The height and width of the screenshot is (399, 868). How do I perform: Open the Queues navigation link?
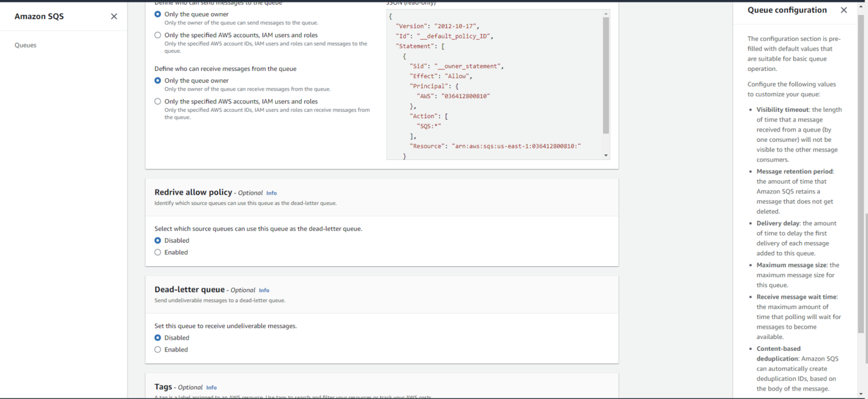[x=25, y=45]
